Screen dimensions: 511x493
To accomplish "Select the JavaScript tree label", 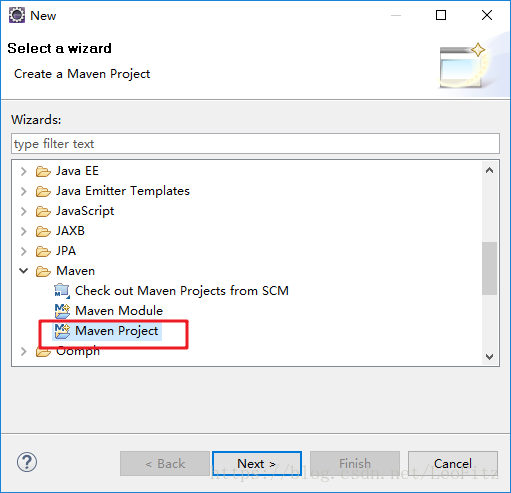I will click(85, 211).
